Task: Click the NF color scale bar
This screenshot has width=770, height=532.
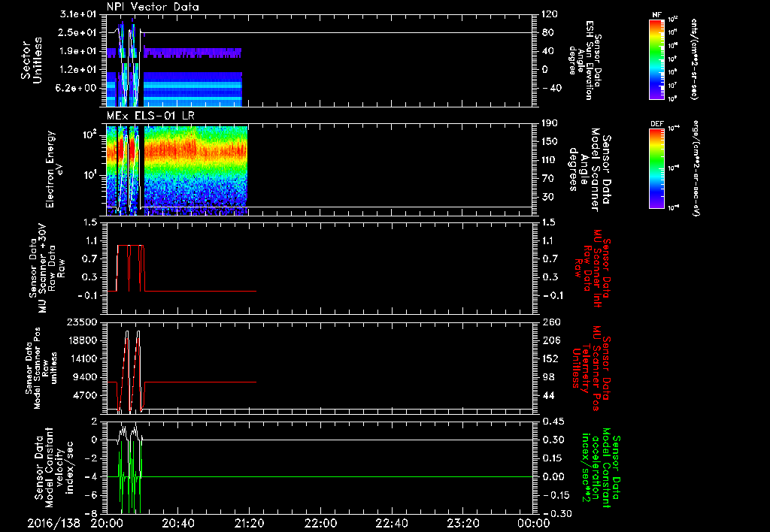Action: pos(657,59)
